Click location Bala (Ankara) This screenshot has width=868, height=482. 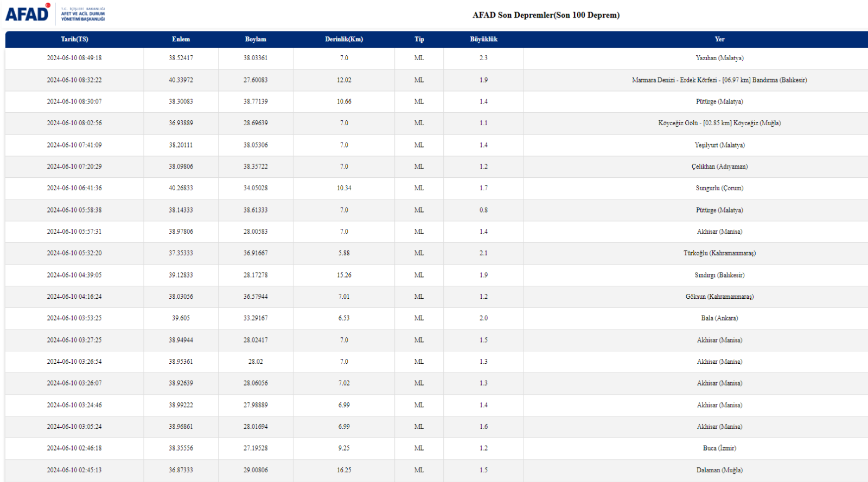(x=719, y=318)
